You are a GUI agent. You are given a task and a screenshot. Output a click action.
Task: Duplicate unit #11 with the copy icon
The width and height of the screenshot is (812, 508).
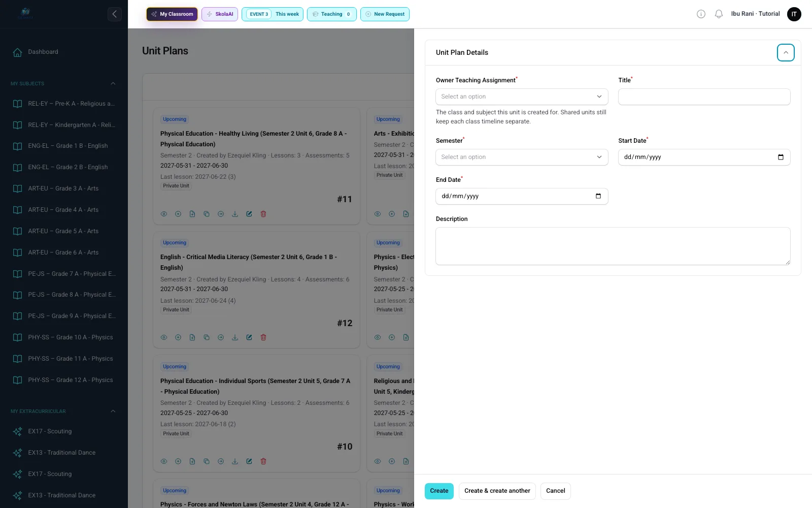tap(207, 214)
